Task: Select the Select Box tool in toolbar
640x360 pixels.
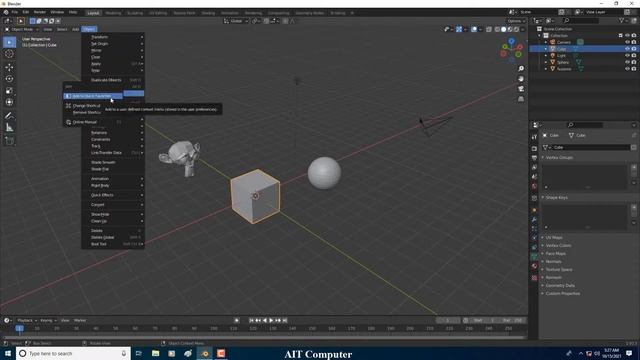Action: tap(9, 42)
